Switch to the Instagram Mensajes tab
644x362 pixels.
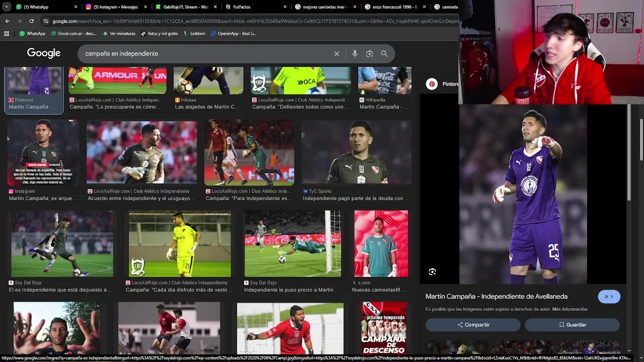(117, 7)
